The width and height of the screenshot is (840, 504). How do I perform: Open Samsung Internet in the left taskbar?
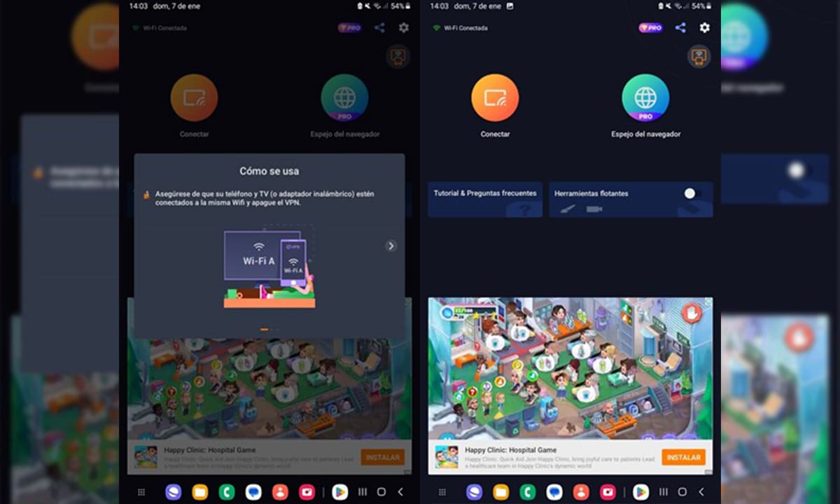pyautogui.click(x=174, y=492)
